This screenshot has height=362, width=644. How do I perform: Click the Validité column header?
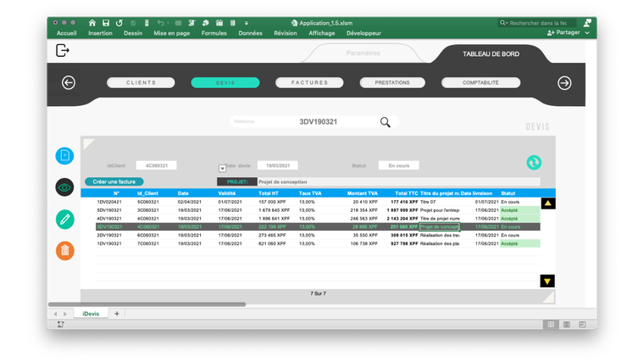click(x=227, y=193)
